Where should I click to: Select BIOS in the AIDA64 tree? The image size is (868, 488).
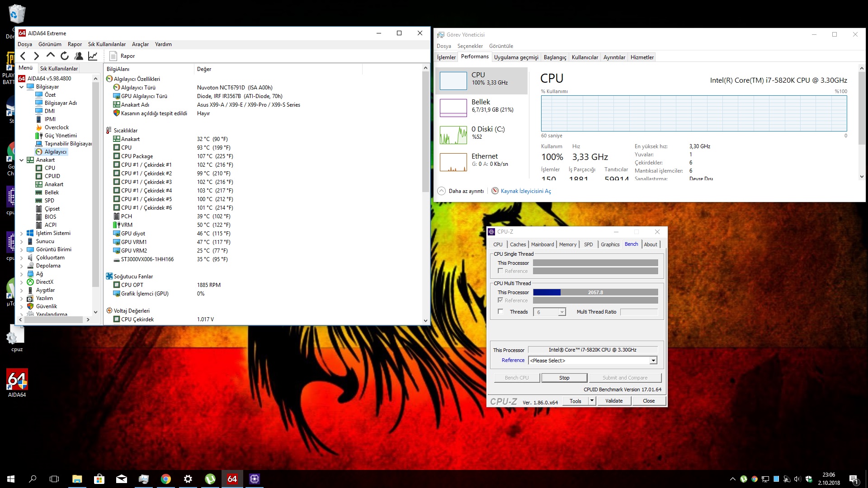(50, 217)
